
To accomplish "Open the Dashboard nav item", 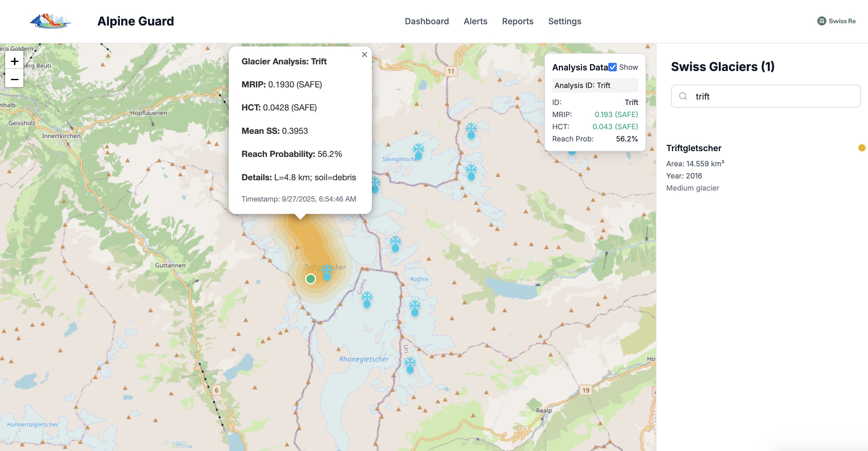I will (427, 21).
